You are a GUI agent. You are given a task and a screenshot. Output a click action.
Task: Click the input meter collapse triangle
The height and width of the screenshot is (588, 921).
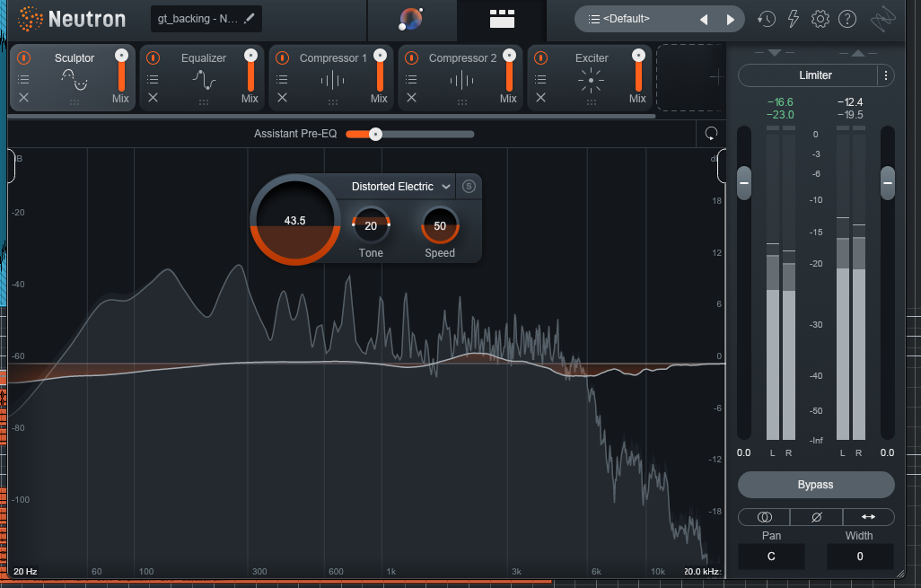(x=774, y=53)
